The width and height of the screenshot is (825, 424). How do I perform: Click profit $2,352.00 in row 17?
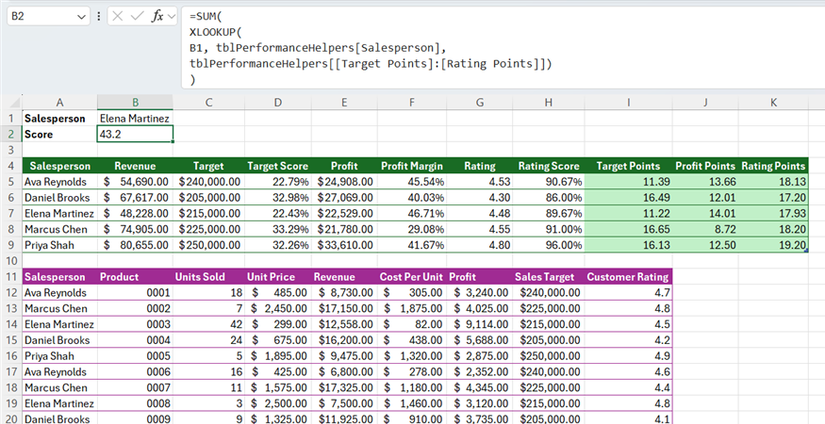(x=479, y=371)
